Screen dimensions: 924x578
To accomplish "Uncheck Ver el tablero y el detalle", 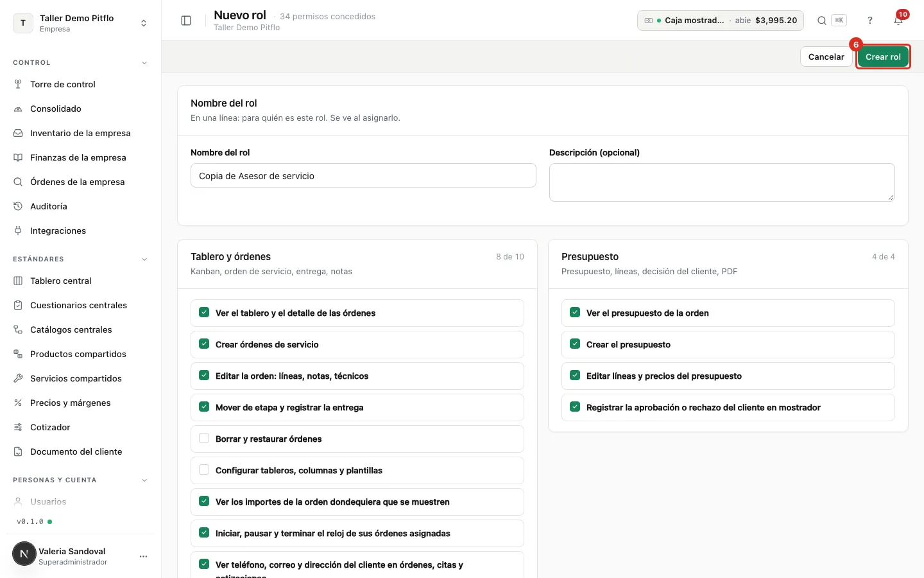I will pos(204,313).
